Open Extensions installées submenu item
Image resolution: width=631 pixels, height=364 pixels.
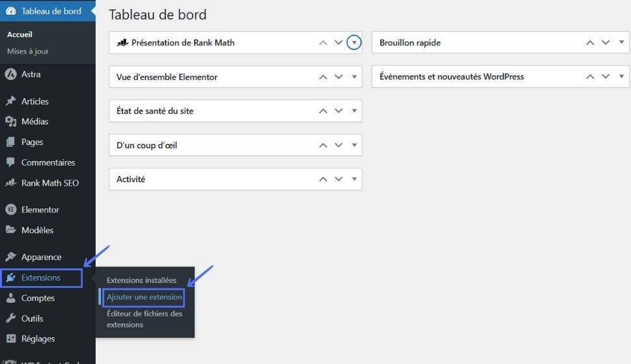click(x=142, y=280)
